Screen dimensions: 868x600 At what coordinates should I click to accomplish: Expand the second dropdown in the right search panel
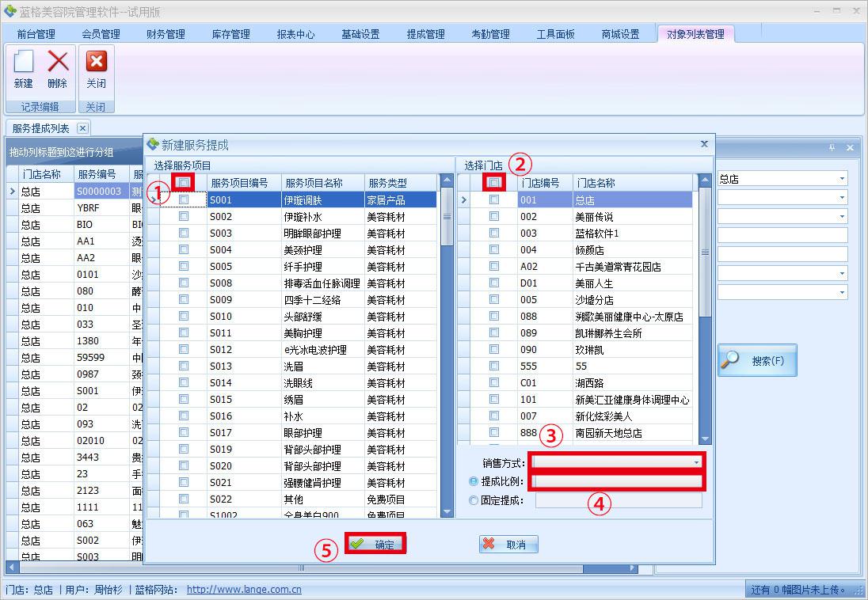click(x=842, y=198)
